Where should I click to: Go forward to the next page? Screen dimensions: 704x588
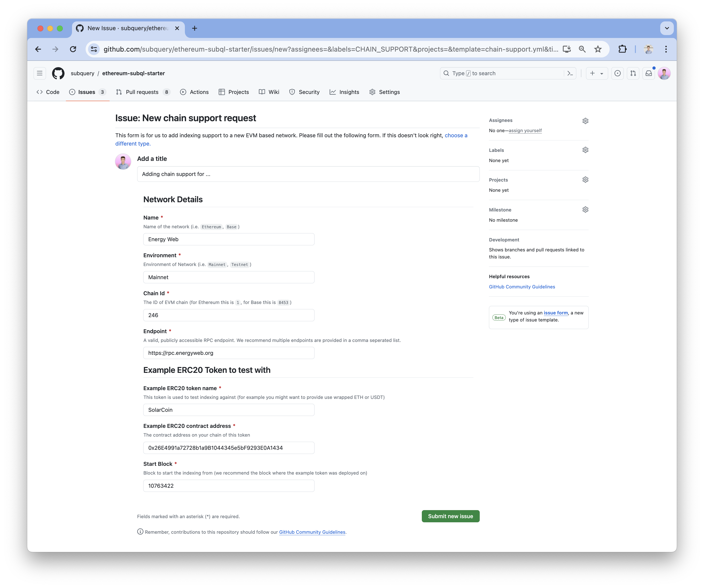(x=55, y=49)
